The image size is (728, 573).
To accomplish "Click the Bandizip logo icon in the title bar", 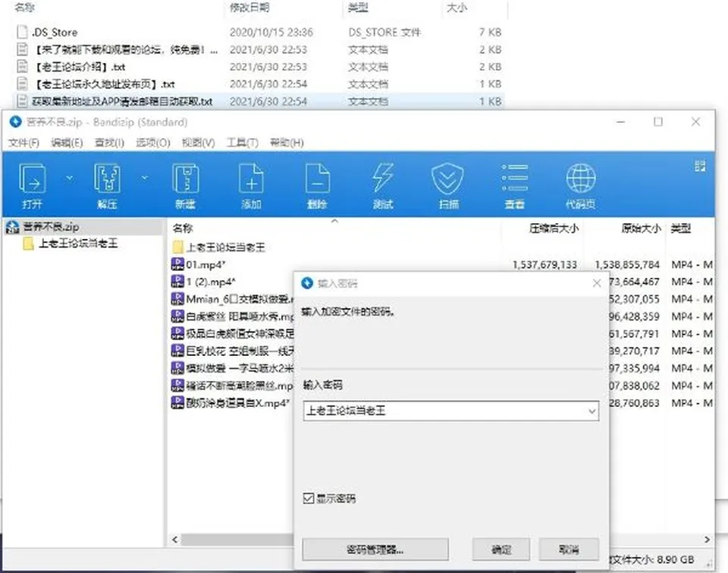I will [x=15, y=121].
